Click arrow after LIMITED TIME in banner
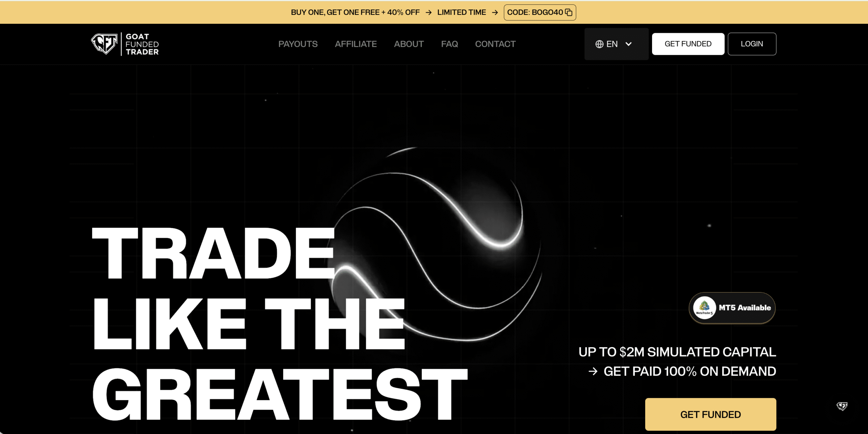 pos(495,13)
